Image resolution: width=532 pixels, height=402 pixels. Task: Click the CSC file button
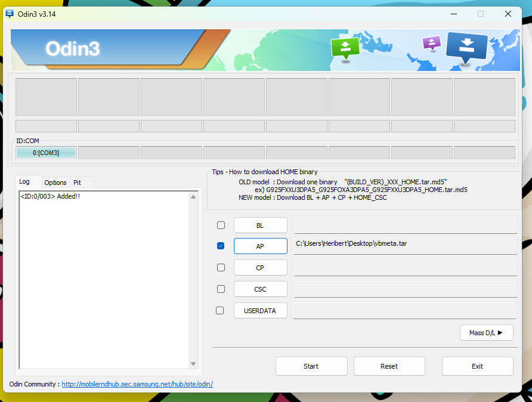(260, 289)
